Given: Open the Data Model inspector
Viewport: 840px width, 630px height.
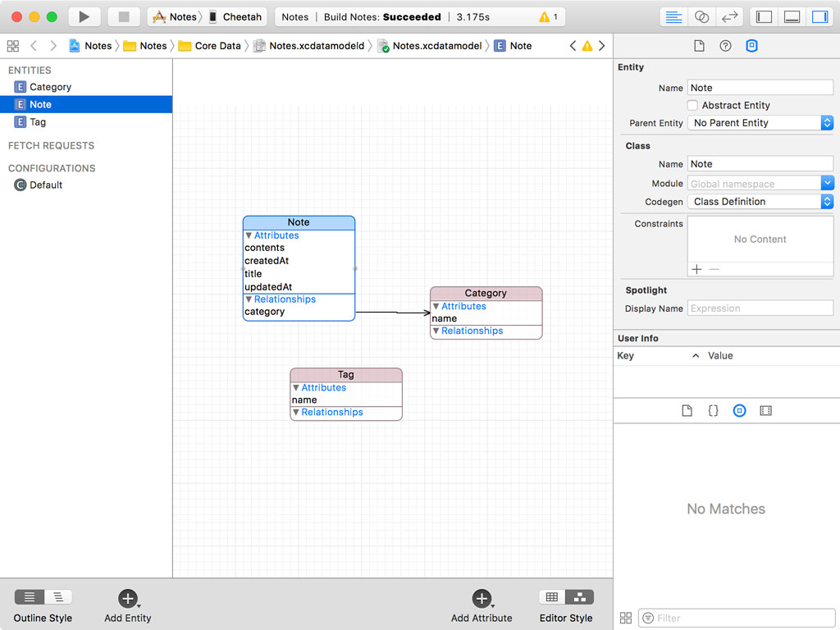Looking at the screenshot, I should click(751, 45).
